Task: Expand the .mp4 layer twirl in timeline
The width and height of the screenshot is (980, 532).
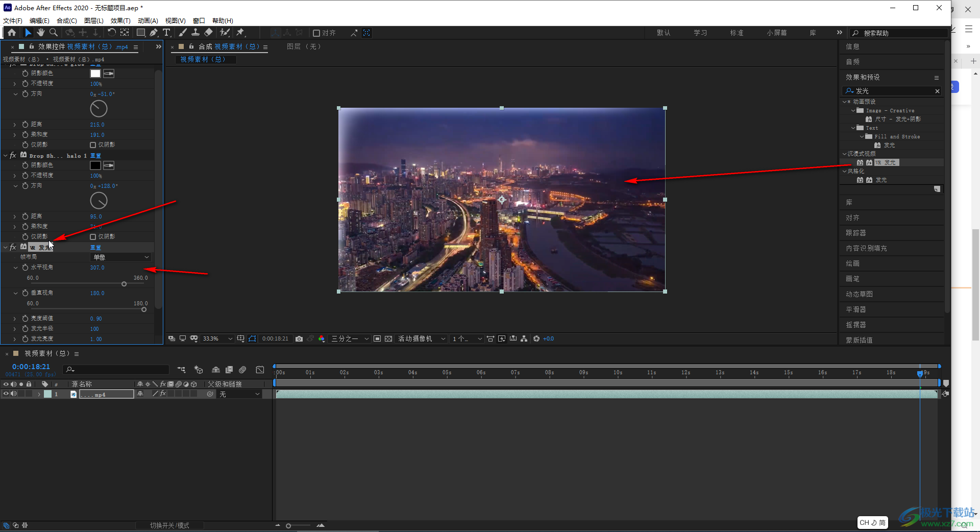Action: (39, 394)
